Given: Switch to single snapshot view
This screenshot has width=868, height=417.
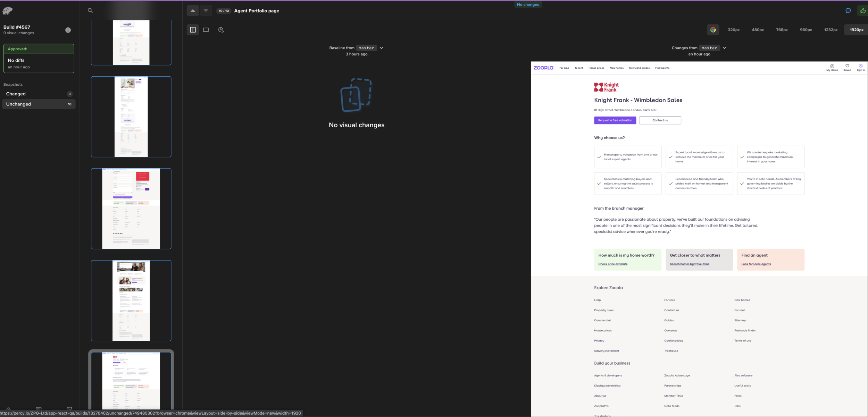Looking at the screenshot, I should [x=206, y=30].
